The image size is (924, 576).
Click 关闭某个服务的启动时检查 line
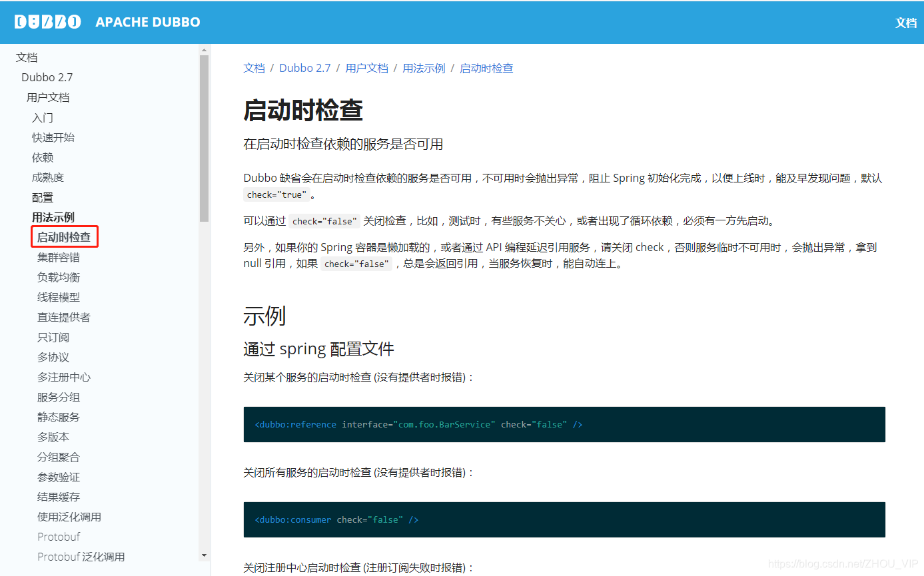[358, 377]
